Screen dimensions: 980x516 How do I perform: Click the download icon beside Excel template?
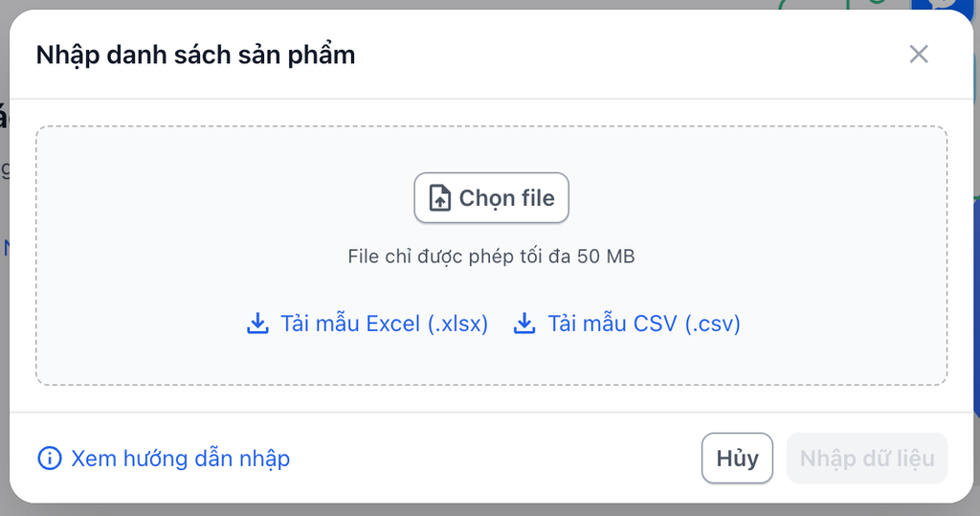click(257, 324)
